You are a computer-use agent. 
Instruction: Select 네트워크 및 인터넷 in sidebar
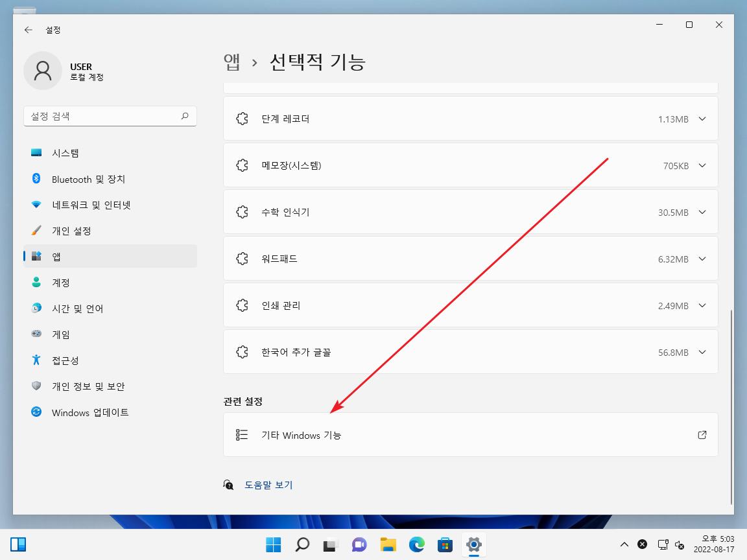(x=110, y=205)
